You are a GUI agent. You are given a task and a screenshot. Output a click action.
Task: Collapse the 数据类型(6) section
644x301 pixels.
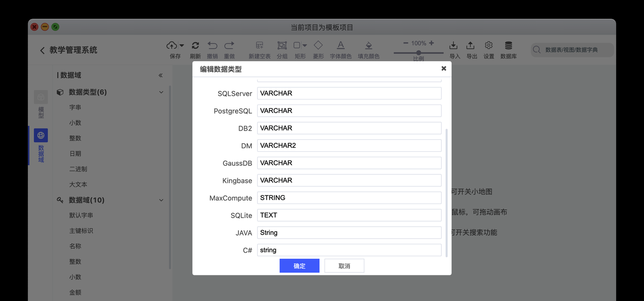click(x=160, y=92)
